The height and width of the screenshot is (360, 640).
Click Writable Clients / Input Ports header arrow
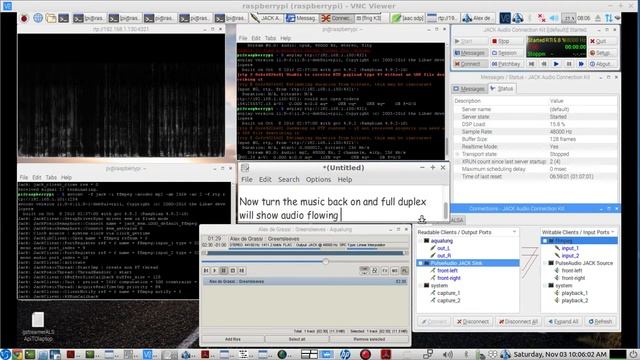(613, 232)
